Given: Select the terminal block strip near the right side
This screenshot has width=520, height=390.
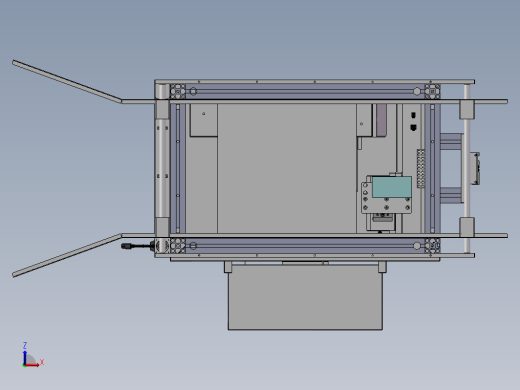Looking at the screenshot, I should (421, 168).
